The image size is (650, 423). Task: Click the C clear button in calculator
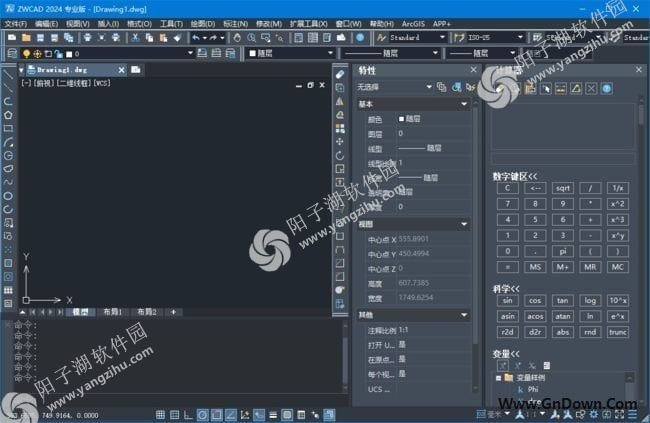pyautogui.click(x=507, y=188)
